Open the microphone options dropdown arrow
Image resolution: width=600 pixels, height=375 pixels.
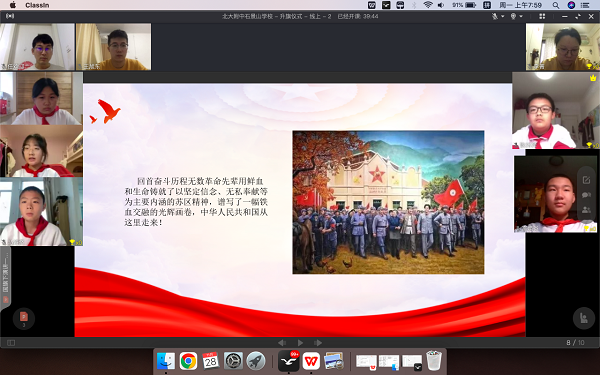pos(502,16)
